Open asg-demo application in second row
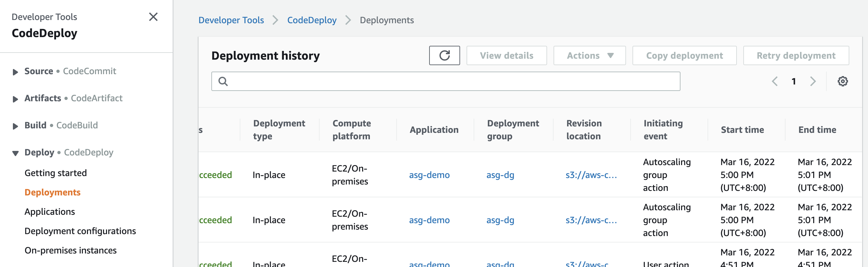868x267 pixels. point(429,220)
